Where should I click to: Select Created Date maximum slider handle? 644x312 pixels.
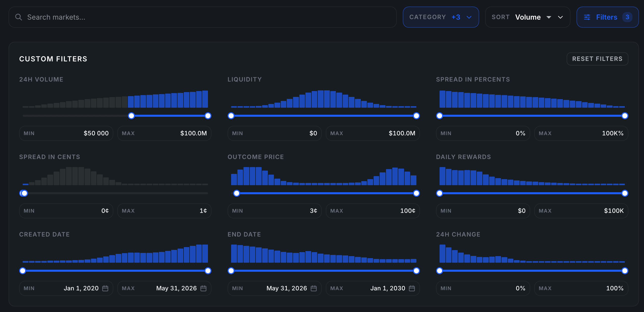pyautogui.click(x=208, y=271)
